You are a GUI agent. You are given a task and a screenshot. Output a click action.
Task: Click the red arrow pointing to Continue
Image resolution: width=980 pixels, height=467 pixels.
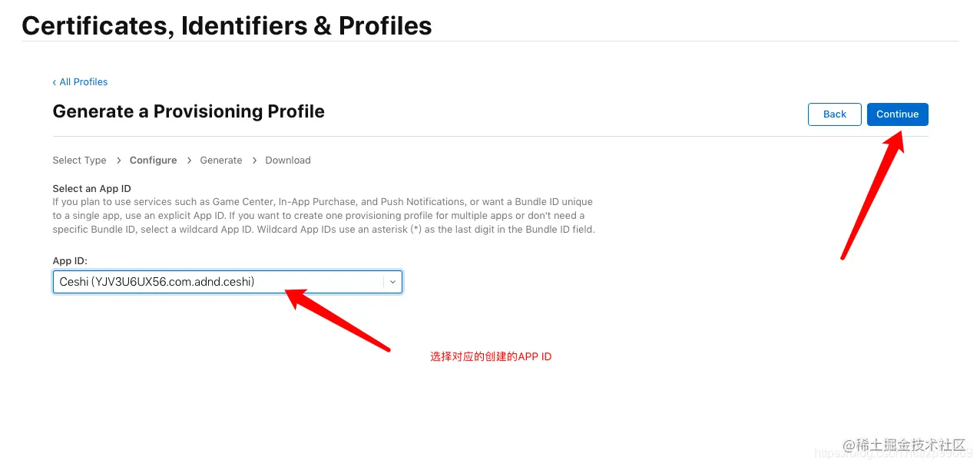[874, 195]
